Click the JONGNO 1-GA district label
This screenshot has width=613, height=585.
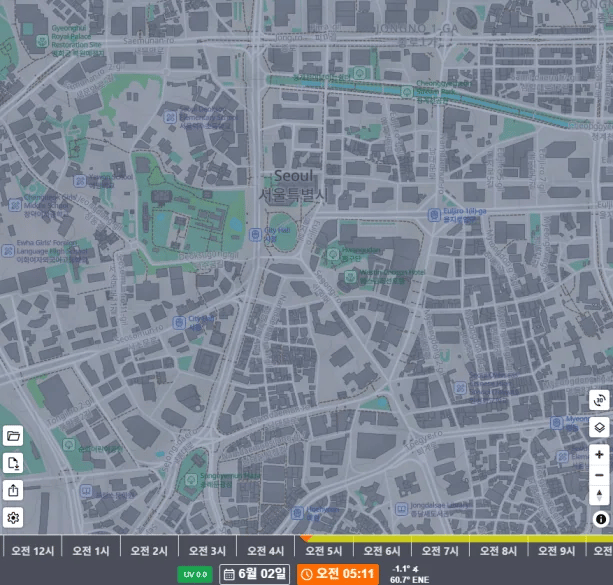417,29
